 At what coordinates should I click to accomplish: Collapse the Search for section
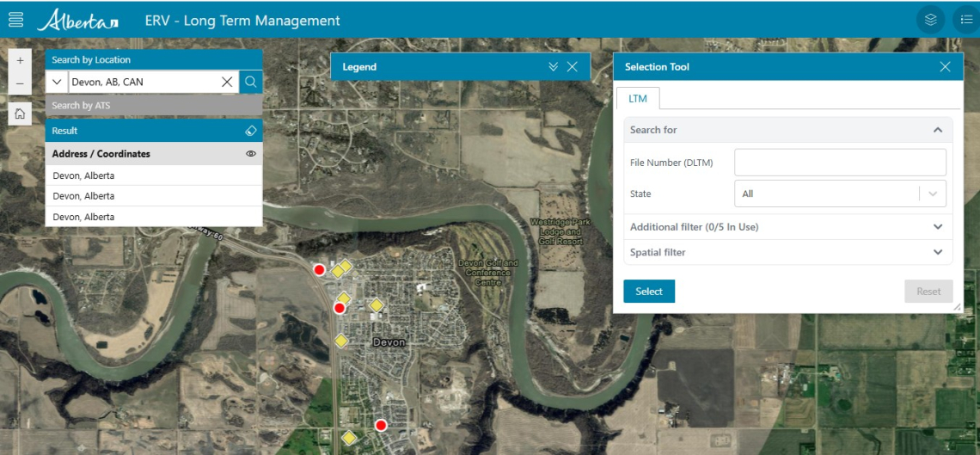click(938, 130)
